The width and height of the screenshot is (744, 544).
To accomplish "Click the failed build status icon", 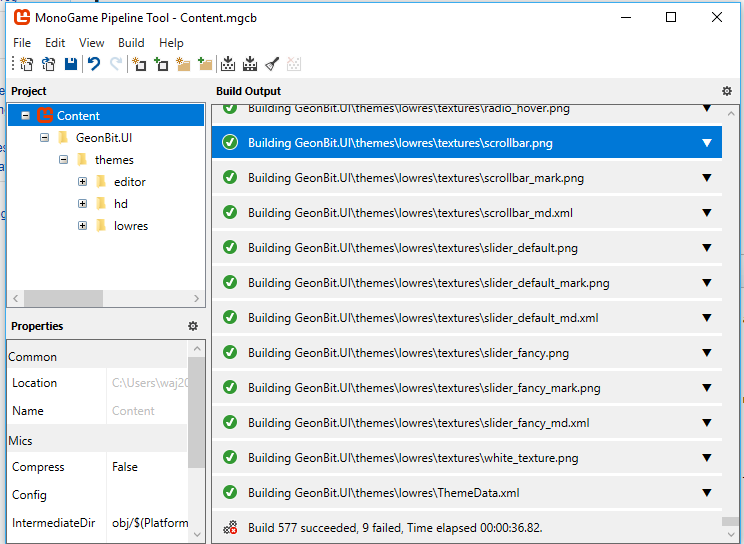I will (x=230, y=527).
